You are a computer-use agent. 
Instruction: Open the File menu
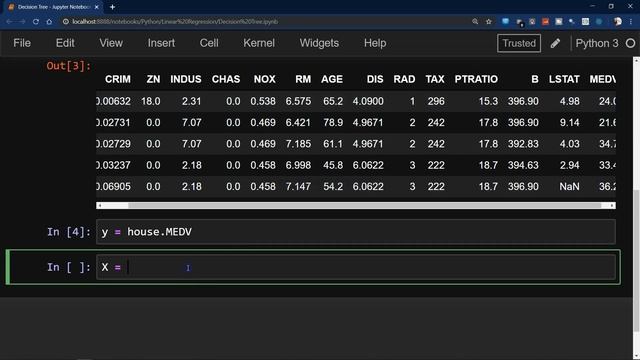[22, 43]
